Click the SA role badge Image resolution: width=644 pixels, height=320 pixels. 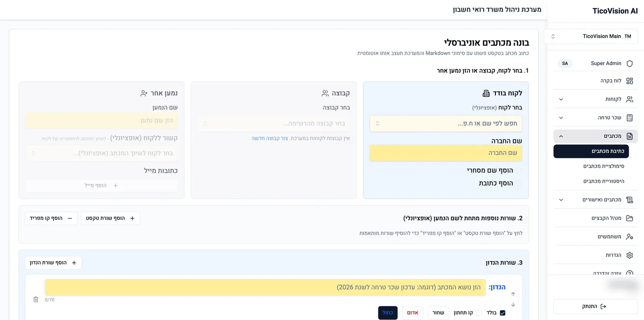pyautogui.click(x=565, y=64)
